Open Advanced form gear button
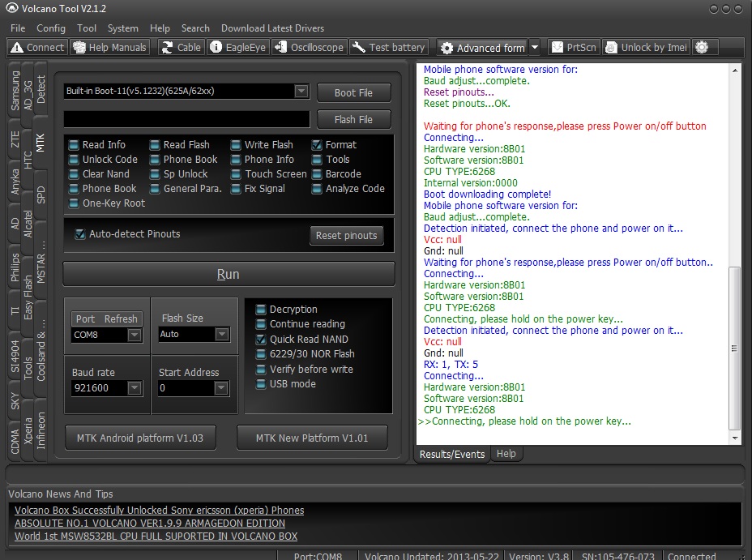Screen dimensions: 752x560 point(482,48)
